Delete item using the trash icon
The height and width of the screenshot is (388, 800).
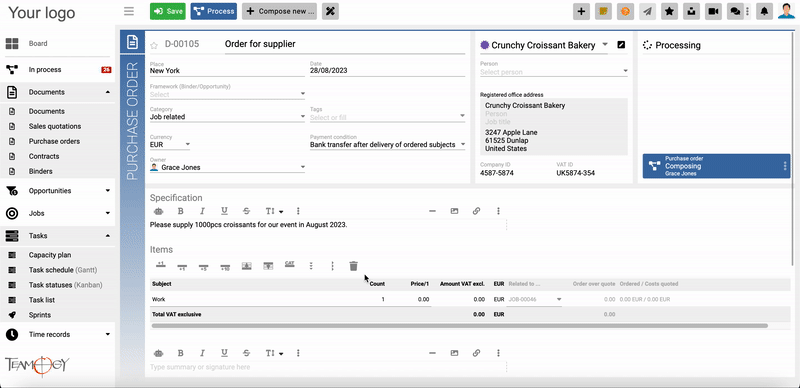coord(354,265)
